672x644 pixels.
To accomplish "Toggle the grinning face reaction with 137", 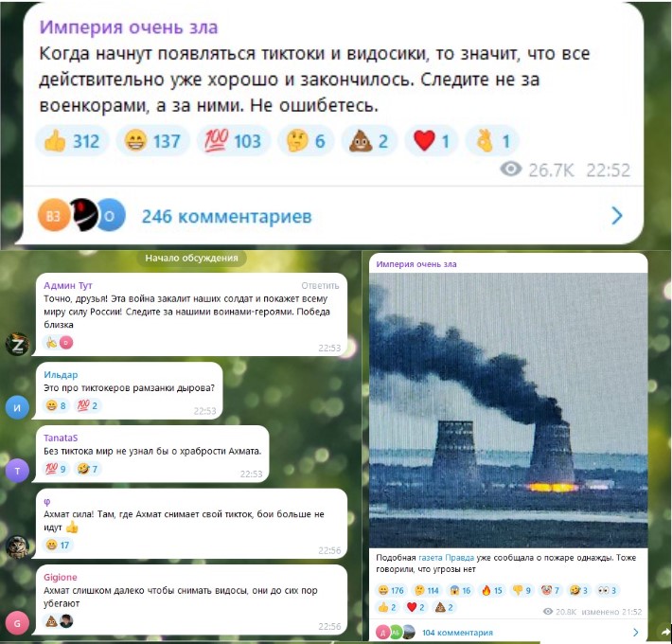I will pos(152,141).
